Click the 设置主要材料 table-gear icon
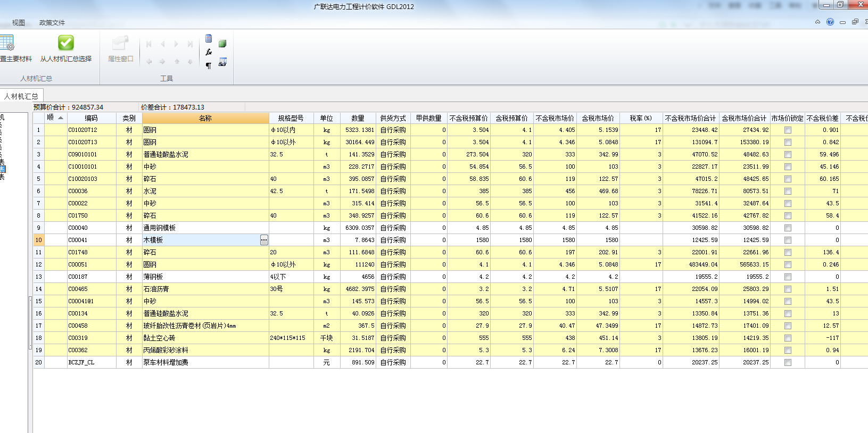This screenshot has width=868, height=433. click(7, 43)
